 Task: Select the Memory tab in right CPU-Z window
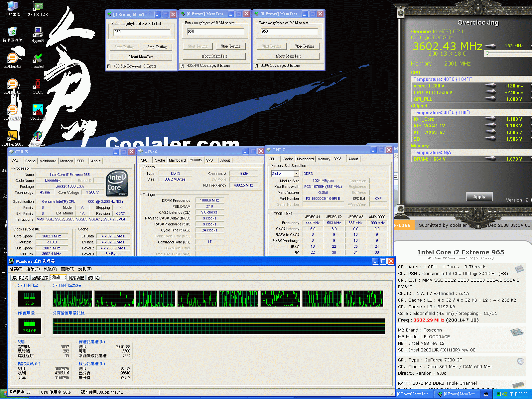click(324, 159)
